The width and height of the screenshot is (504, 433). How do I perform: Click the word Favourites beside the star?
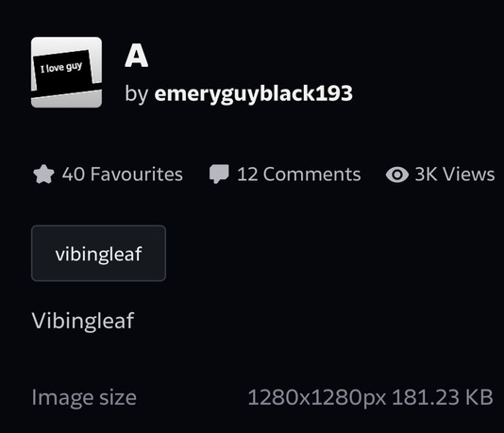(x=137, y=175)
